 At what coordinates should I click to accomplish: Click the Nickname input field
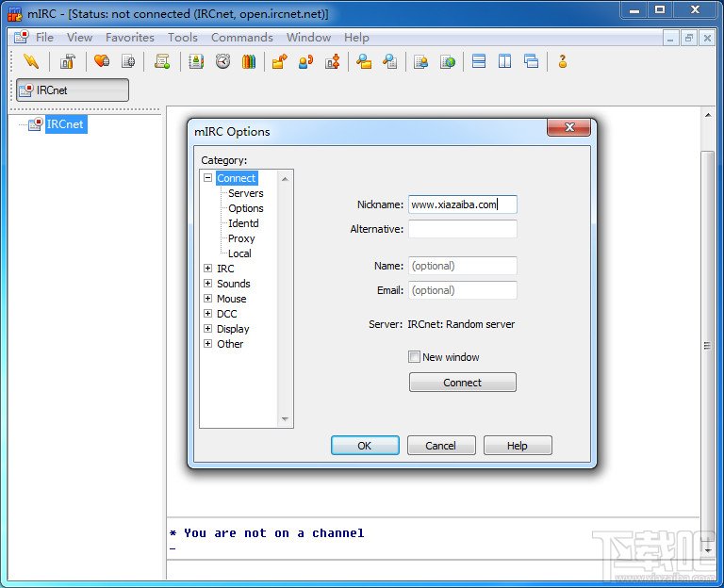463,204
